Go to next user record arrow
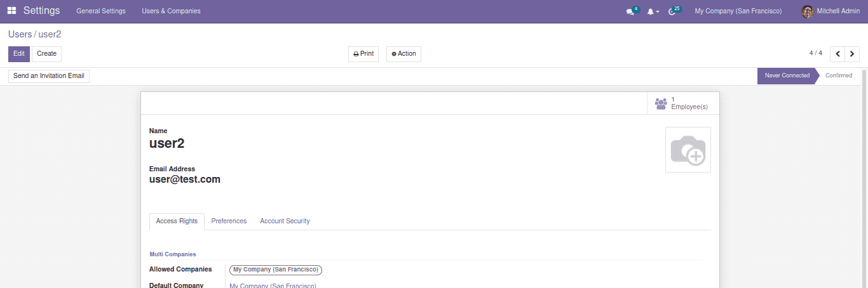868x288 pixels. [x=852, y=54]
